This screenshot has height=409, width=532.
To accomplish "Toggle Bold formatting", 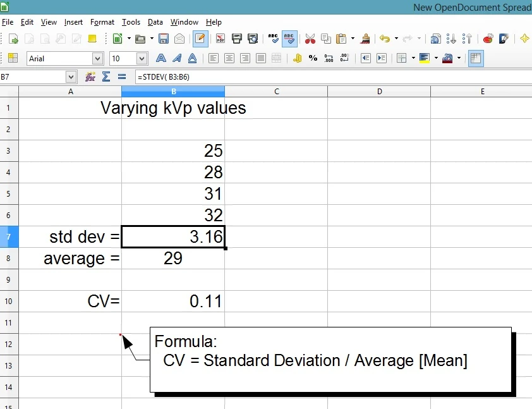I will [161, 58].
